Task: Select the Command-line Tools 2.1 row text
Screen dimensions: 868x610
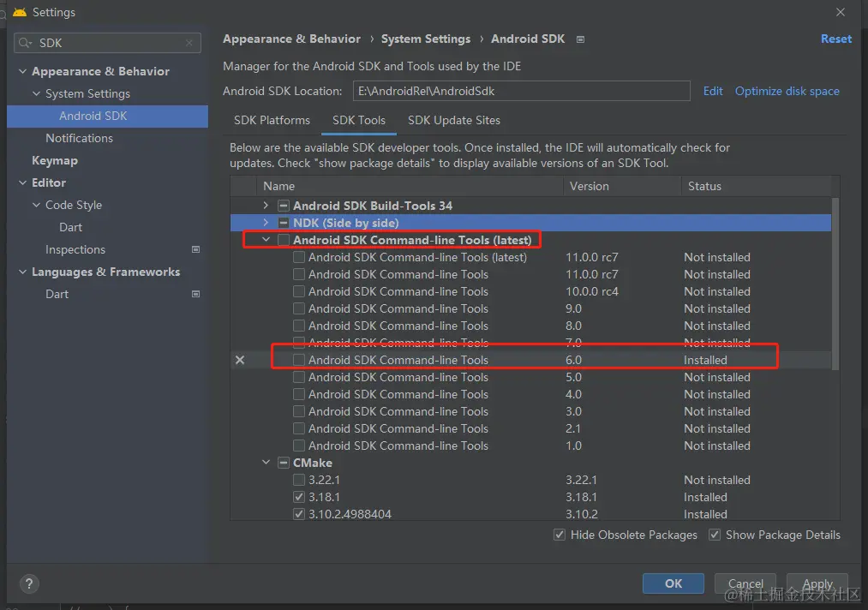Action: coord(398,428)
